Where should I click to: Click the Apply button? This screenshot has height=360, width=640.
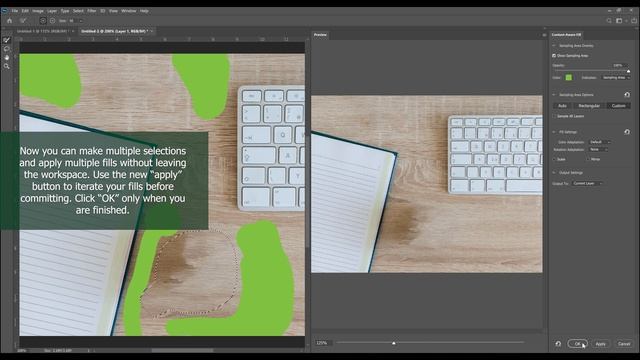[600, 344]
